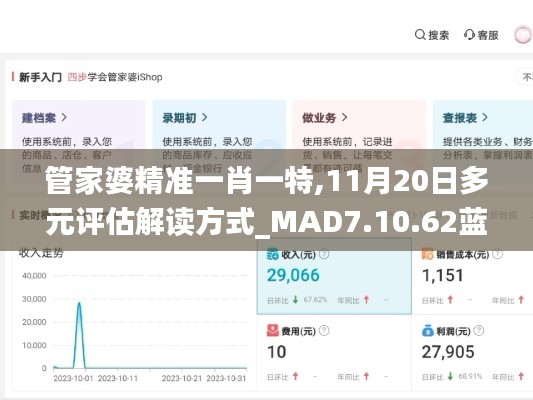The width and height of the screenshot is (533, 400).
Task: Expand the 录期初 chevron arrow
Action: coord(204,118)
